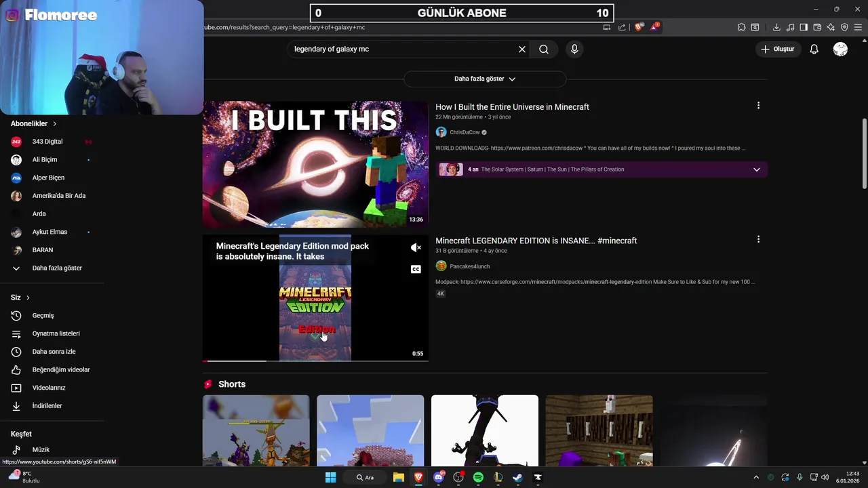Click the page vertical scrollbar
The image size is (868, 488).
click(864, 155)
